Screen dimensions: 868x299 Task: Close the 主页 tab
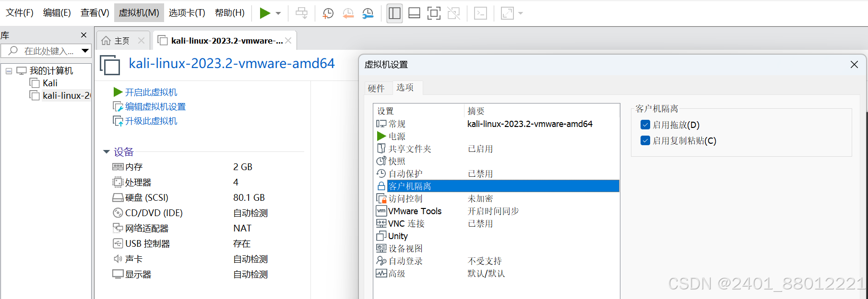[x=141, y=41]
